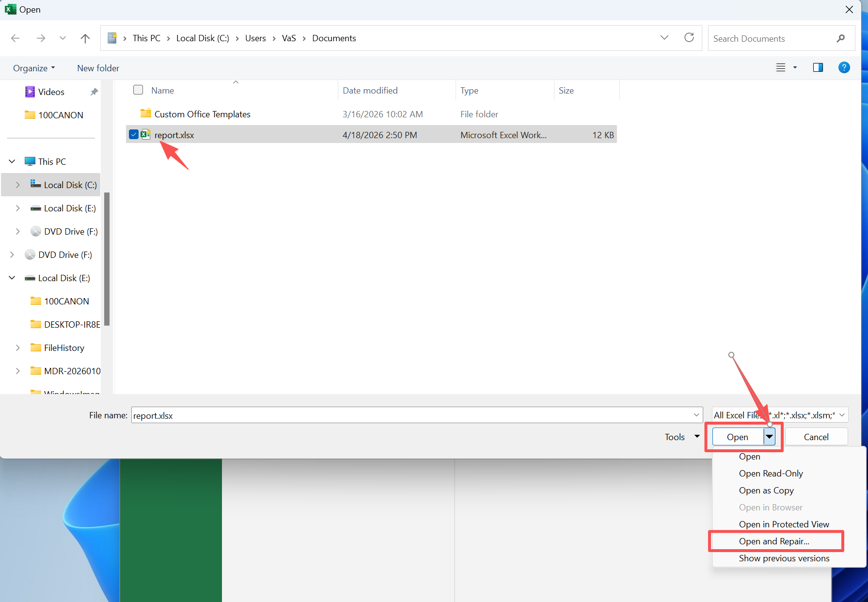This screenshot has width=868, height=602.
Task: Select Open and Repair... option
Action: click(x=774, y=541)
